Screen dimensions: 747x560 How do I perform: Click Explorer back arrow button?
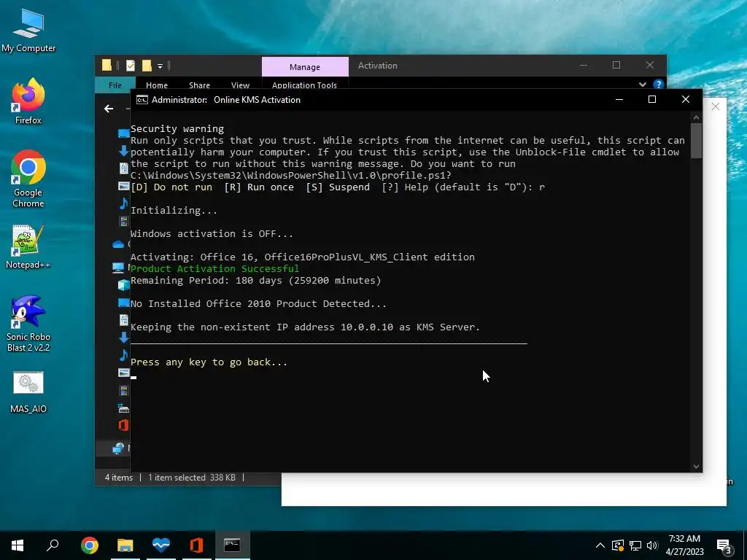tap(109, 109)
